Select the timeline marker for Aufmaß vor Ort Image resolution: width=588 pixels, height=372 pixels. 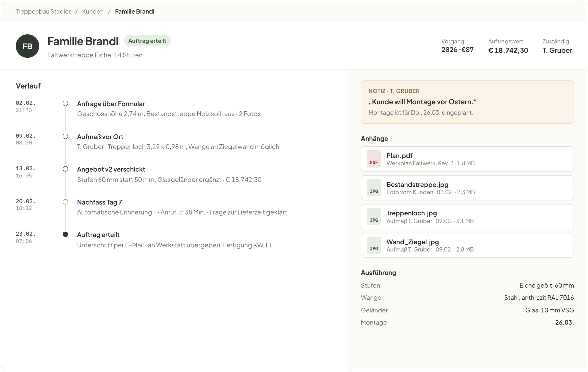(x=65, y=136)
